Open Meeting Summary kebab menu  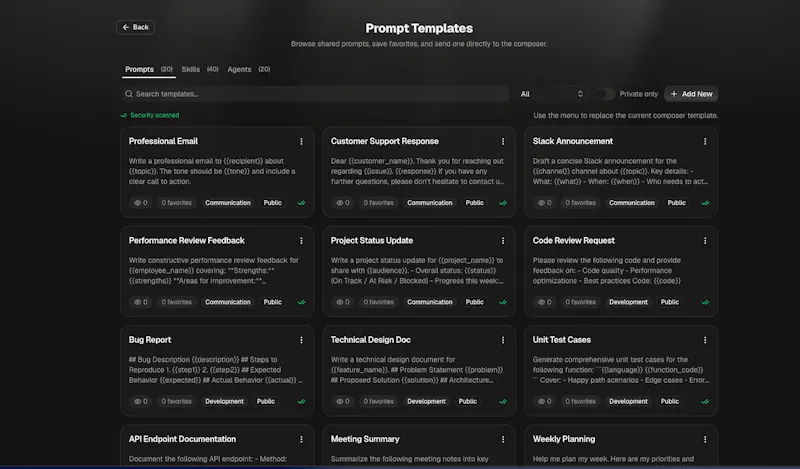tap(503, 439)
